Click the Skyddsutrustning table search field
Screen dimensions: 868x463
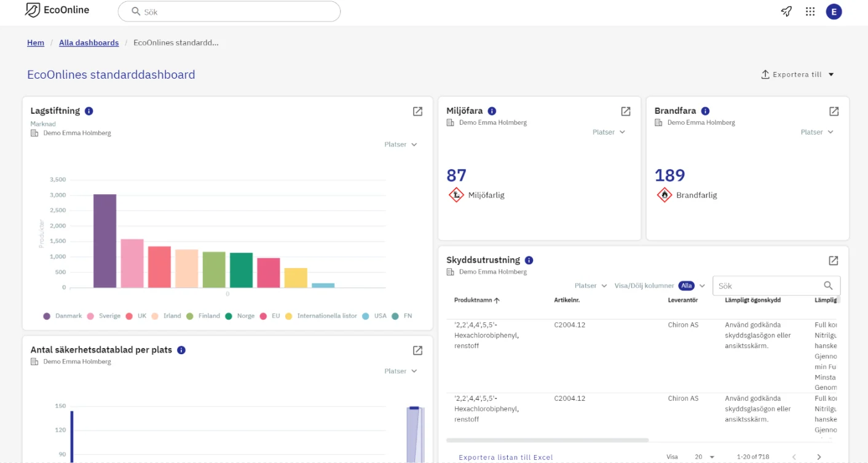coord(768,286)
